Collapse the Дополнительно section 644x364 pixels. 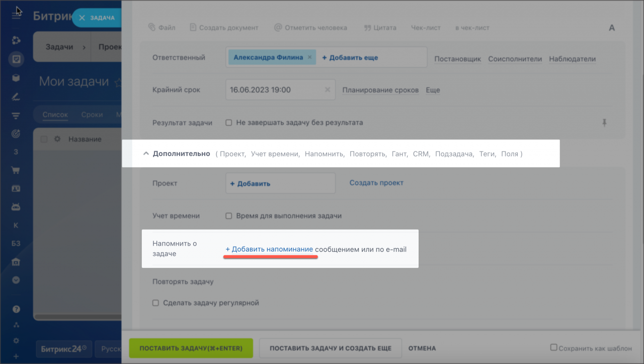(x=176, y=154)
